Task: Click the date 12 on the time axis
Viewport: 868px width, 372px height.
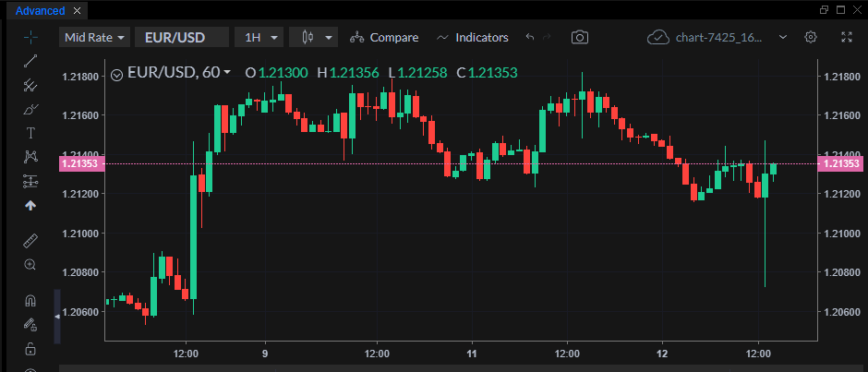Action: pyautogui.click(x=663, y=353)
